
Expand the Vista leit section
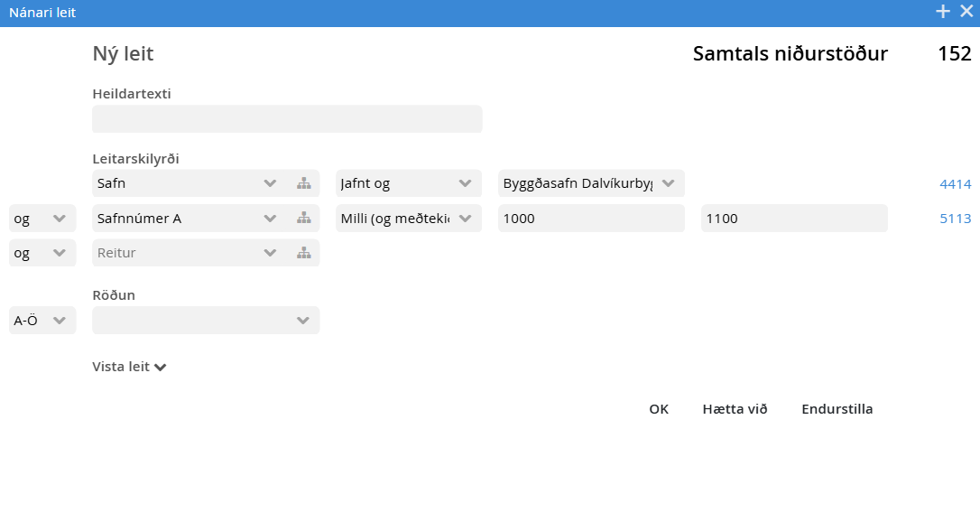[129, 367]
